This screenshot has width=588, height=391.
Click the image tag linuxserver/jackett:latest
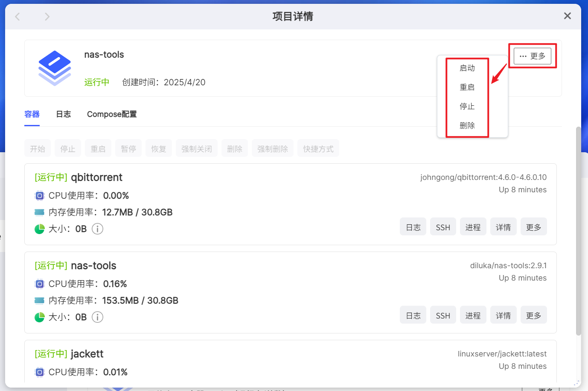click(502, 354)
